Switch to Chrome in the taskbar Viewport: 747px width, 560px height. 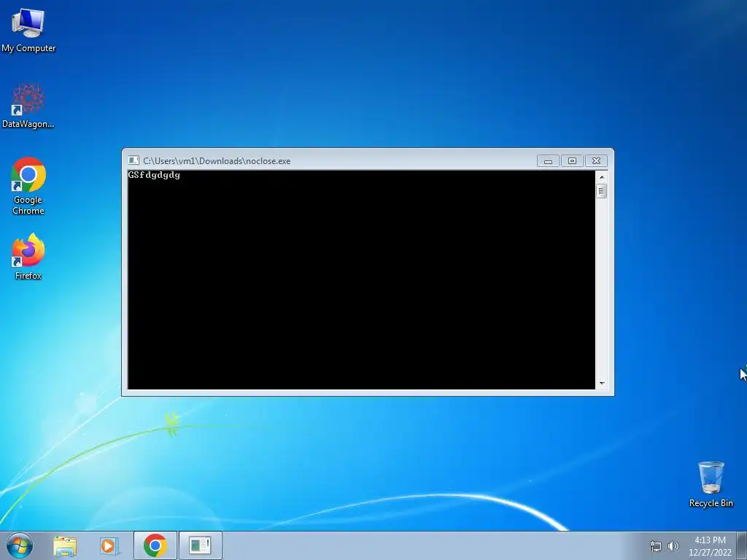155,545
